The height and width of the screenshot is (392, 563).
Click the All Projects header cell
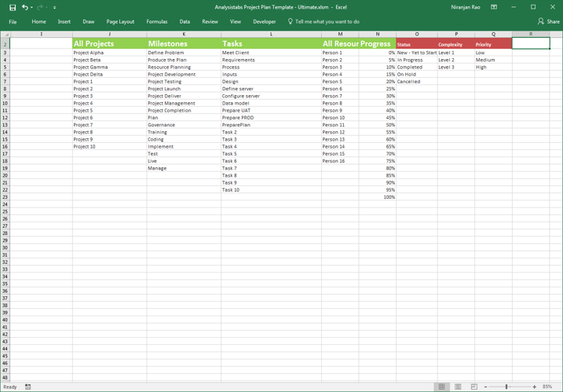click(109, 43)
